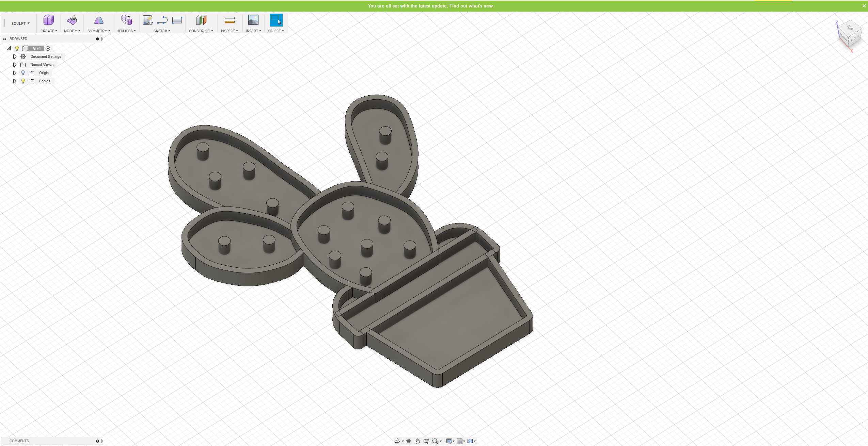This screenshot has width=868, height=446.
Task: Activate the G v1 component radio button
Action: [48, 48]
